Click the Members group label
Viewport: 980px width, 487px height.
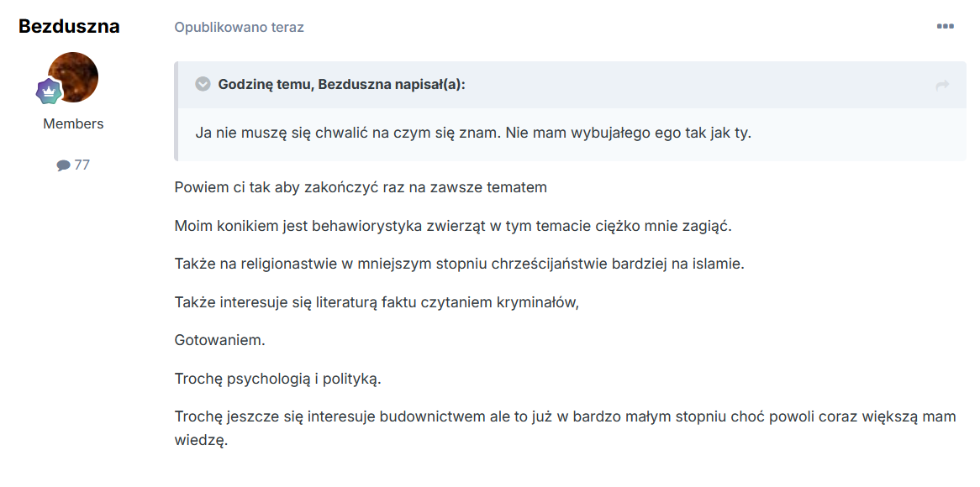coord(73,123)
